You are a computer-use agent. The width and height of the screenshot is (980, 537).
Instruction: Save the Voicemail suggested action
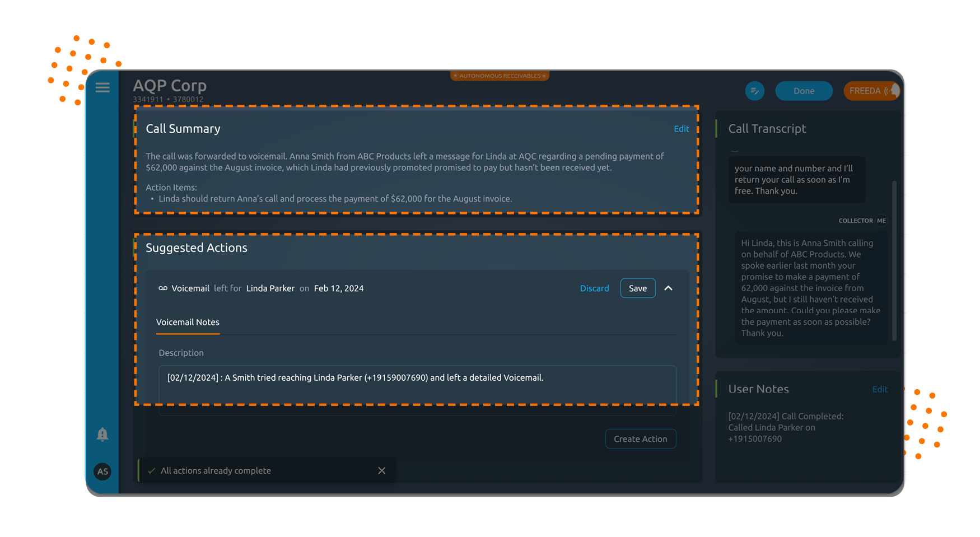click(x=637, y=288)
